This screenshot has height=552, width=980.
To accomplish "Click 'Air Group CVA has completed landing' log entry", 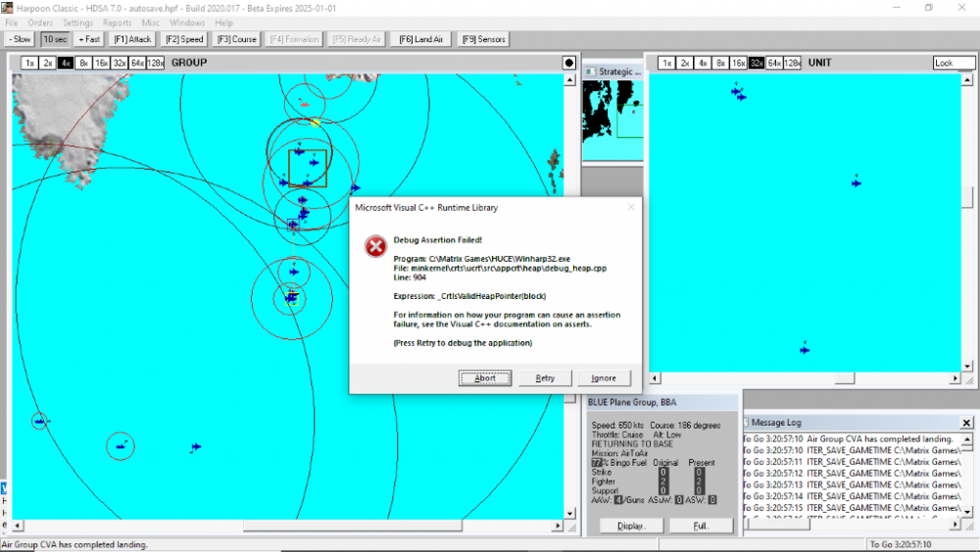I will [x=880, y=439].
